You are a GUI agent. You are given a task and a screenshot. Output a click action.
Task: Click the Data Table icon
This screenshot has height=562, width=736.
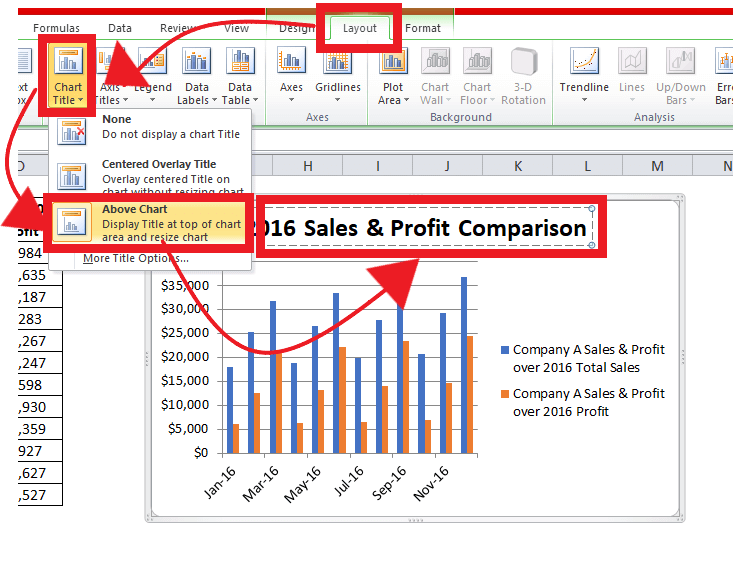point(240,61)
